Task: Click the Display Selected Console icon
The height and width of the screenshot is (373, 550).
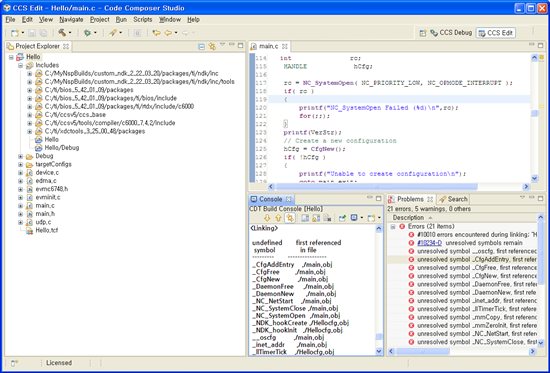Action: pyautogui.click(x=354, y=218)
